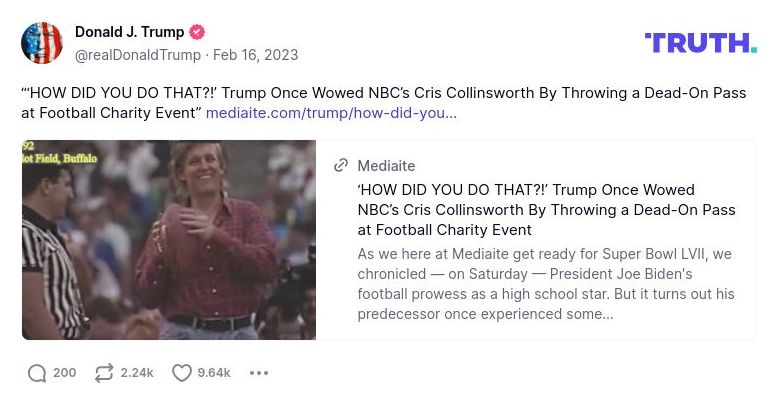Click the TRUTH logo
The image size is (778, 403).
(700, 42)
